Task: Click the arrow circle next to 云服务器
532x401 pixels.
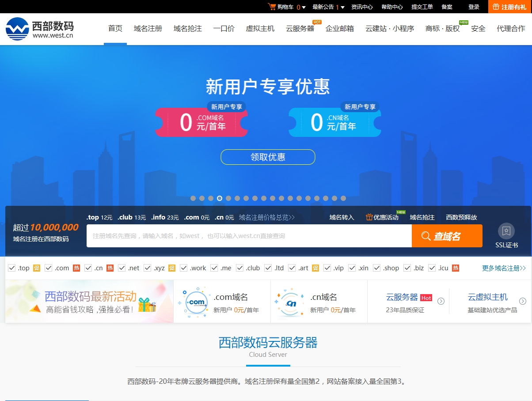Action: (441, 301)
